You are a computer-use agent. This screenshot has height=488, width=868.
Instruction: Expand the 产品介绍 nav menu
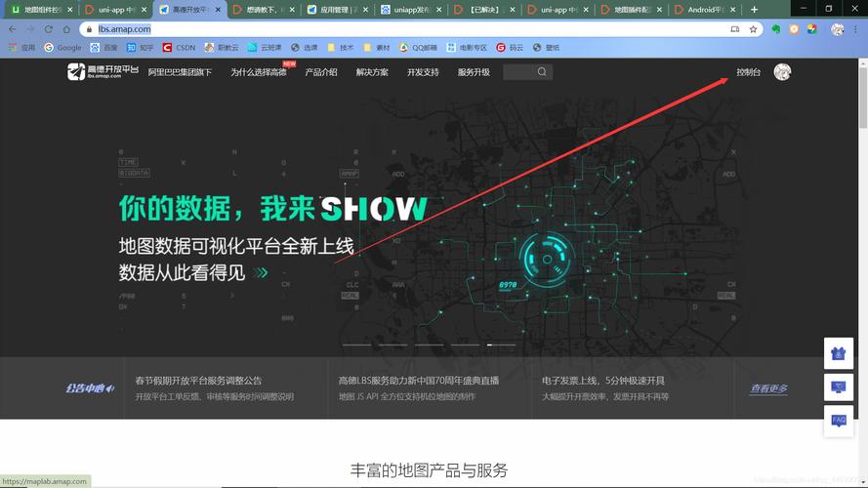(321, 72)
